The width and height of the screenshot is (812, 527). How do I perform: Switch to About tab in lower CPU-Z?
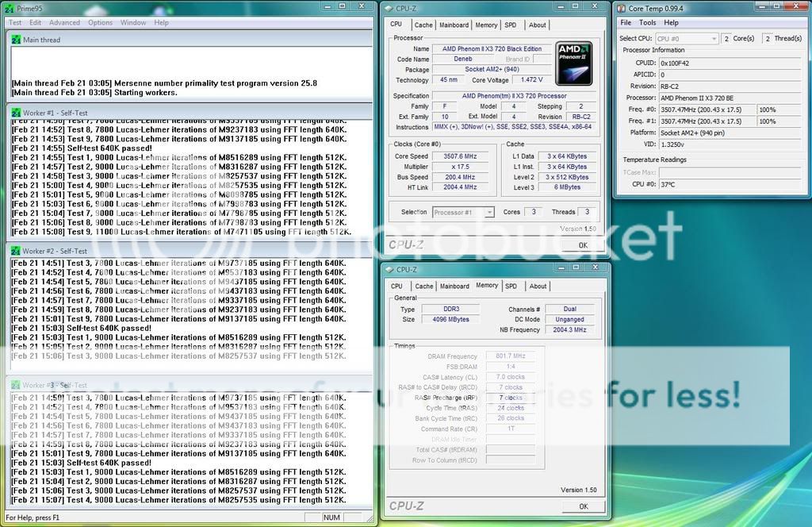[538, 286]
